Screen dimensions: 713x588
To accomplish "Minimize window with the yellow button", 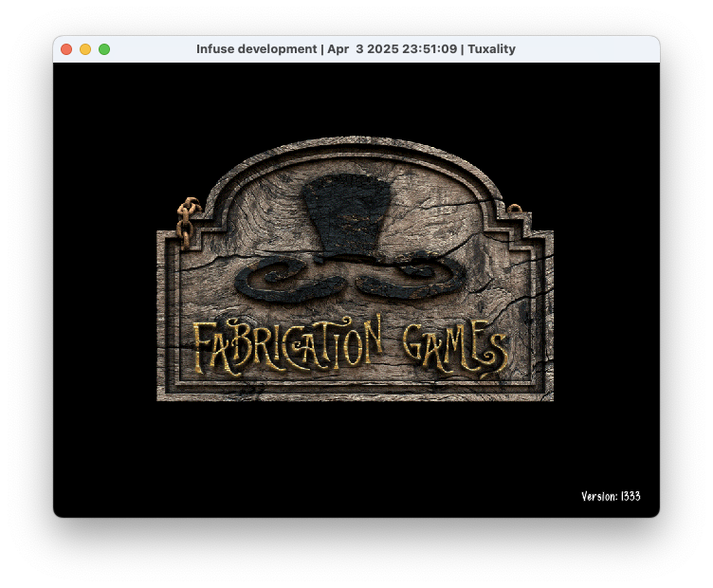I will [x=85, y=49].
